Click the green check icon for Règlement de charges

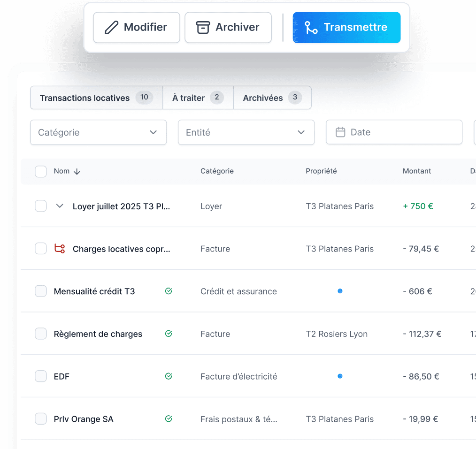pos(169,334)
